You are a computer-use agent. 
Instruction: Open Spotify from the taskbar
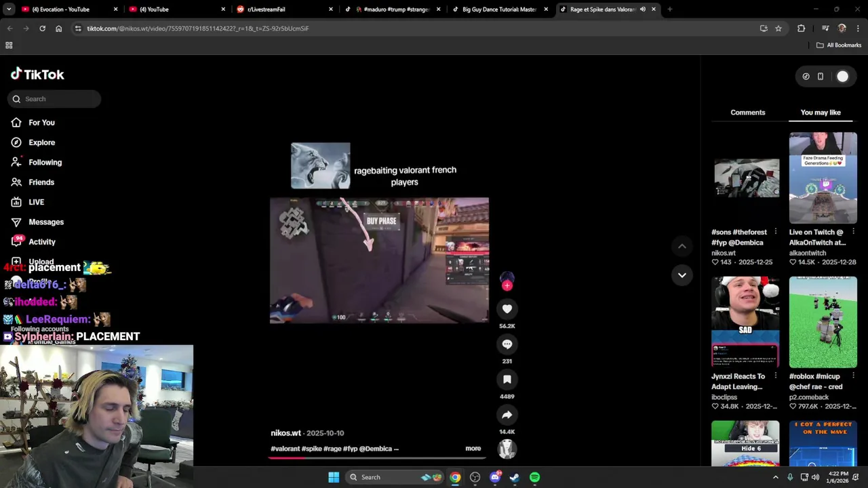[x=534, y=477]
